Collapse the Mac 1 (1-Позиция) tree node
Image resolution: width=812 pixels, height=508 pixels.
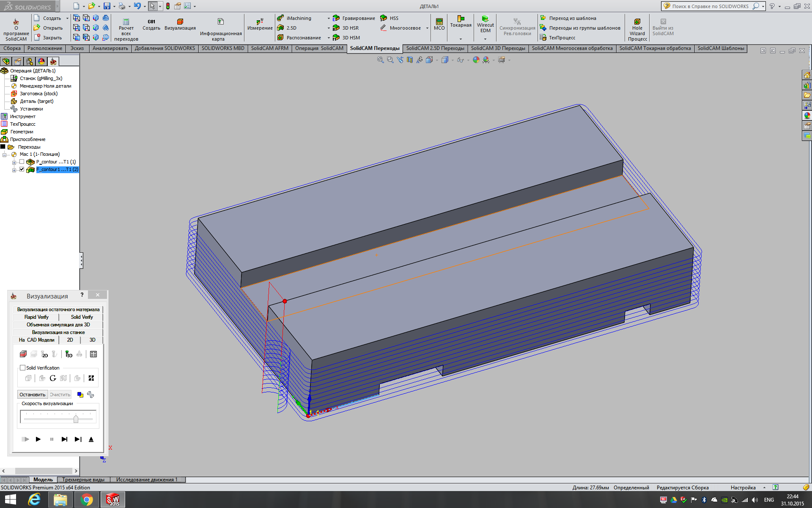(x=5, y=155)
